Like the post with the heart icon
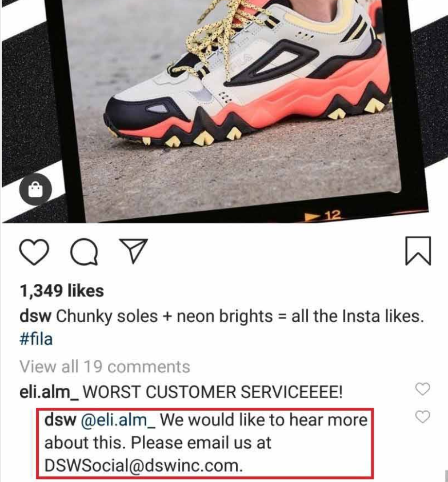The image size is (448, 482). [x=34, y=251]
